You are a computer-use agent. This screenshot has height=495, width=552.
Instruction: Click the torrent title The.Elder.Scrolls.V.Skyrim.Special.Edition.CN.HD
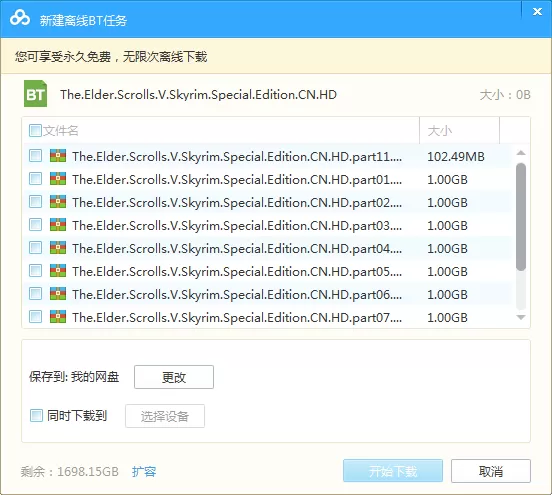click(x=199, y=95)
